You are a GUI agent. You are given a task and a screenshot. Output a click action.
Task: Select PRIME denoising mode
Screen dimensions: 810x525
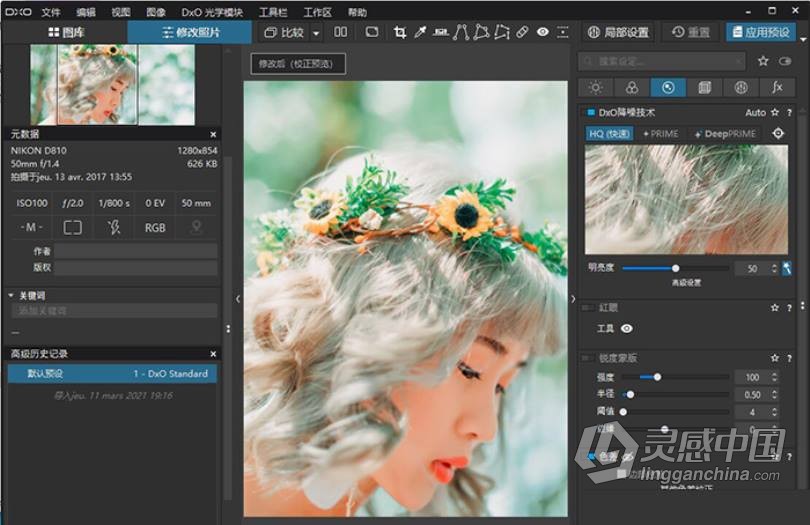[x=661, y=134]
